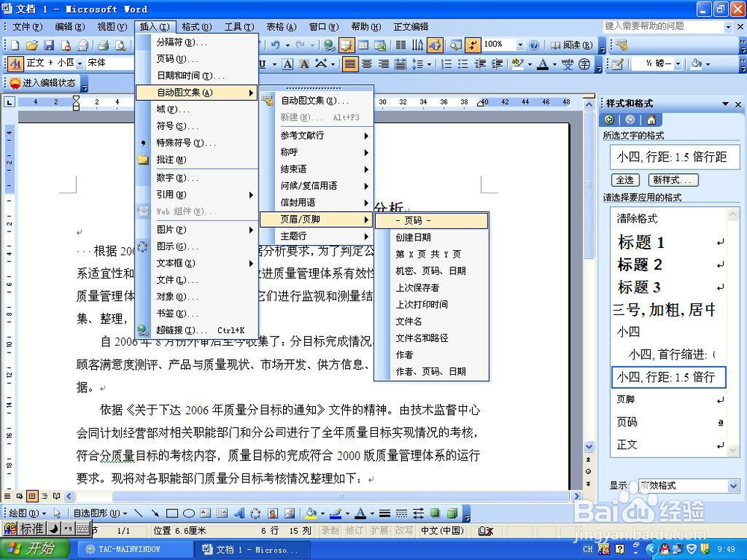The width and height of the screenshot is (747, 560).
Task: Open Print Preview magnifier icon
Action: (x=120, y=46)
